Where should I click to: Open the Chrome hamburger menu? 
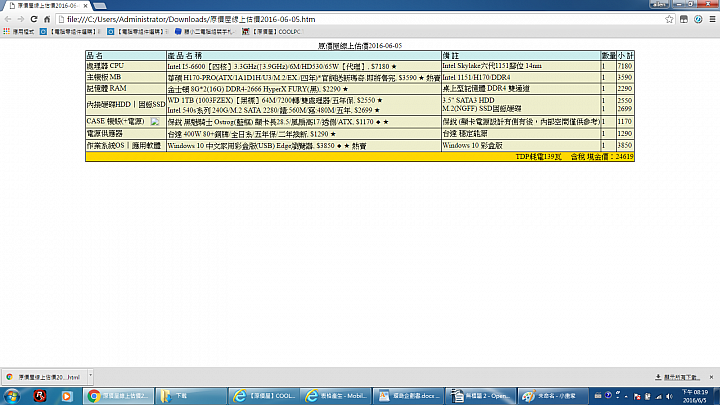(712, 19)
